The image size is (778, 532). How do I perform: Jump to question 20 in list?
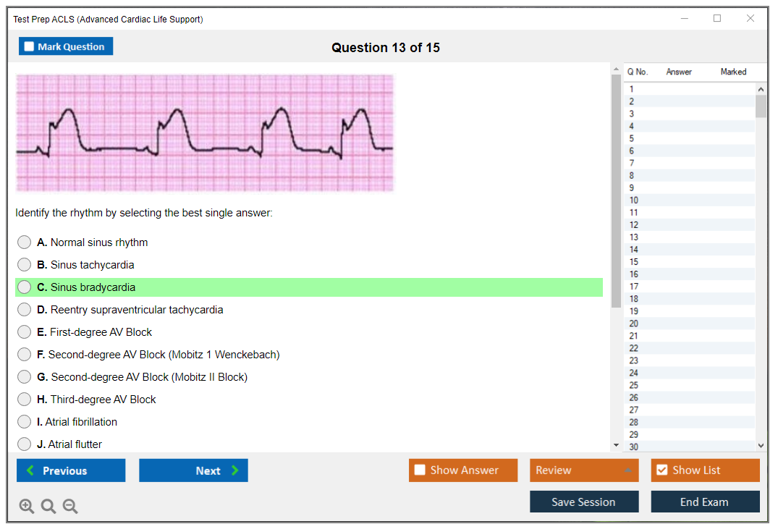coord(634,324)
